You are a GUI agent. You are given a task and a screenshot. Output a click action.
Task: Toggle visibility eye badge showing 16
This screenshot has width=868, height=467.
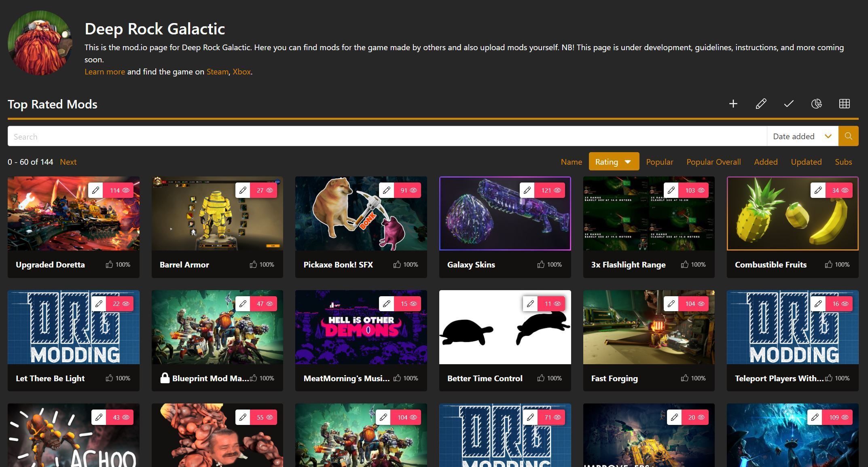click(x=839, y=304)
